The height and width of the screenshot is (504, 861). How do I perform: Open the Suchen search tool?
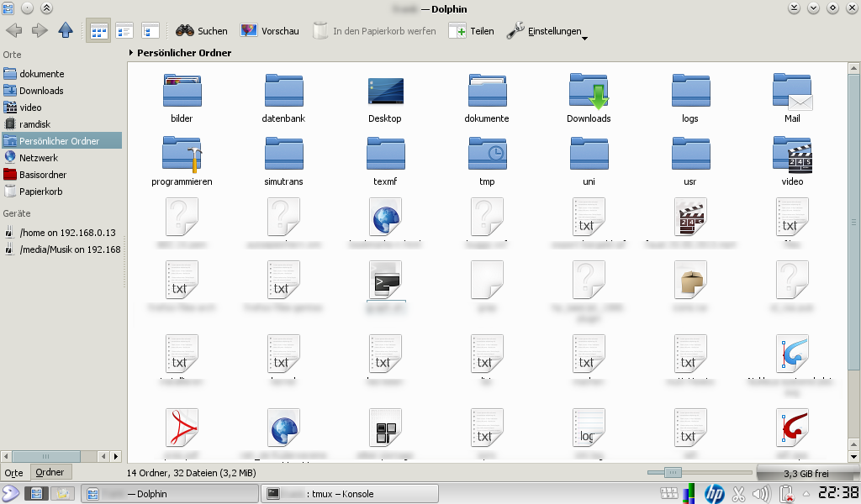(x=202, y=31)
